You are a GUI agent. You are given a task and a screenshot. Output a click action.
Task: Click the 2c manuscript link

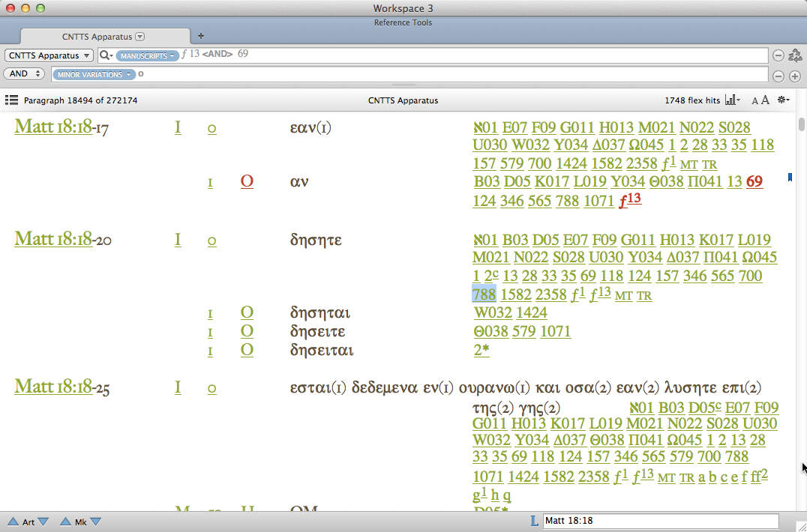(x=491, y=276)
